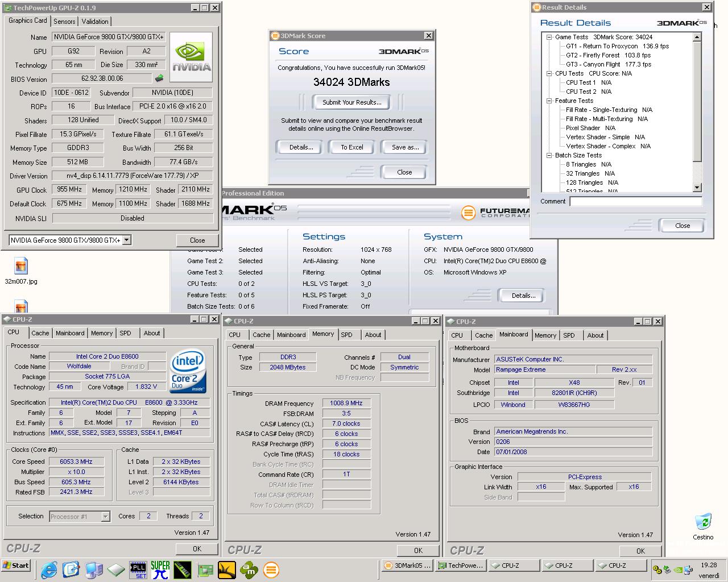The image size is (728, 582).
Task: Click Result Details scrollbar down arrow
Action: pyautogui.click(x=697, y=188)
